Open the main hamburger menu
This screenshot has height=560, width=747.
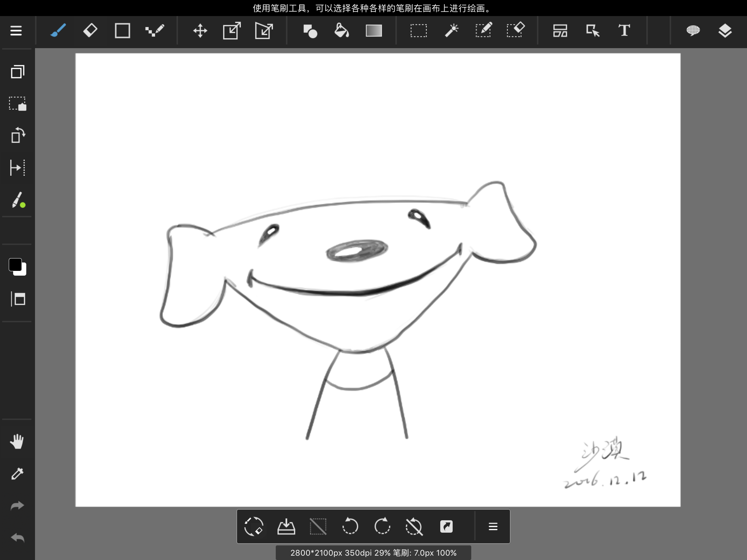16,31
